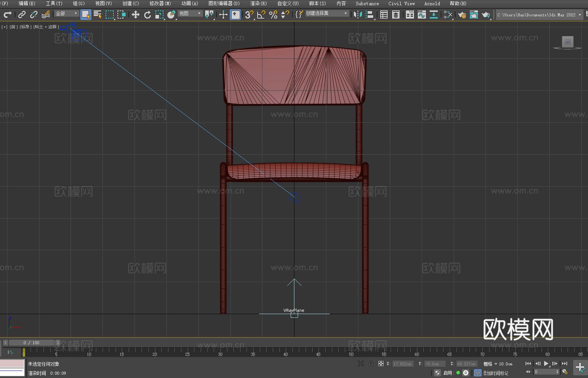This screenshot has width=588, height=378.
Task: Click Select and Manipulate icon
Action: (223, 14)
